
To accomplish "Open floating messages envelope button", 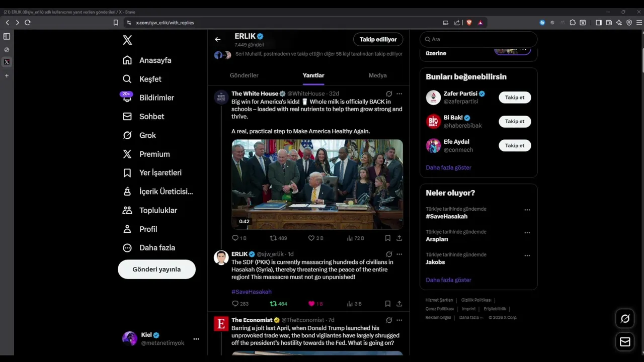I will [625, 342].
